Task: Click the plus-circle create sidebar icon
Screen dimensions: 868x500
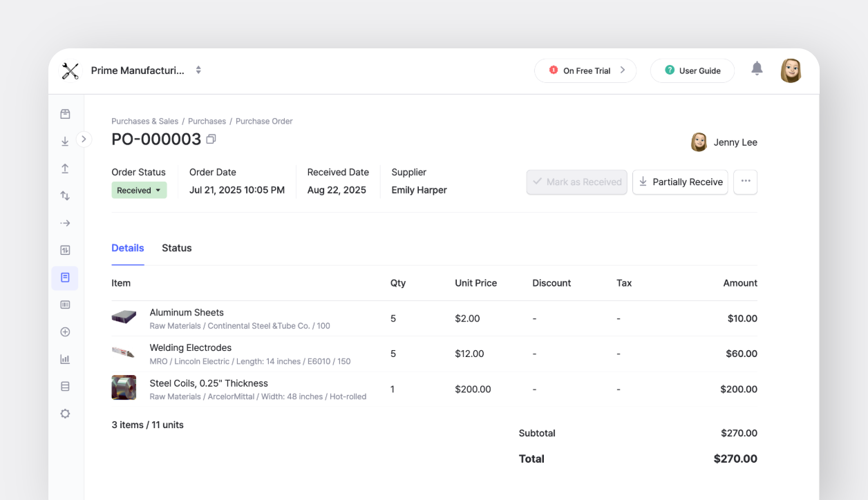Action: tap(65, 331)
